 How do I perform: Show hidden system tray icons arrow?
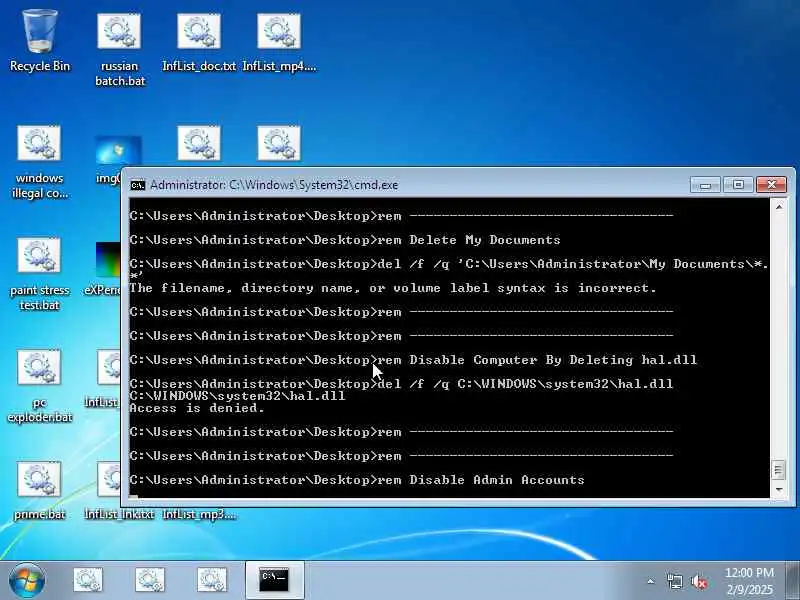click(x=651, y=581)
